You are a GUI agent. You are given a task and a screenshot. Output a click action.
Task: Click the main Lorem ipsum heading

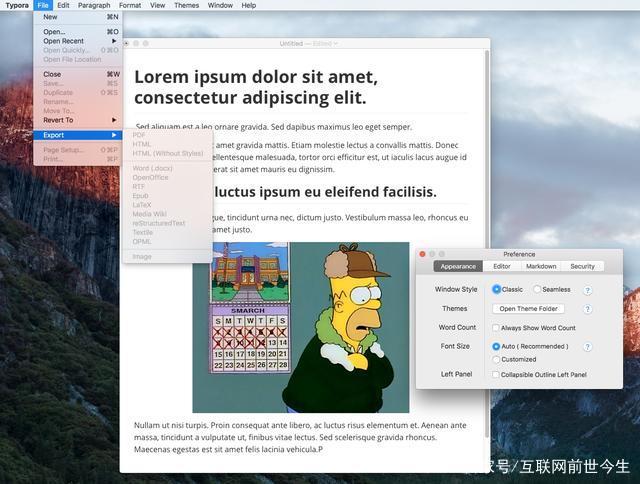[x=256, y=87]
